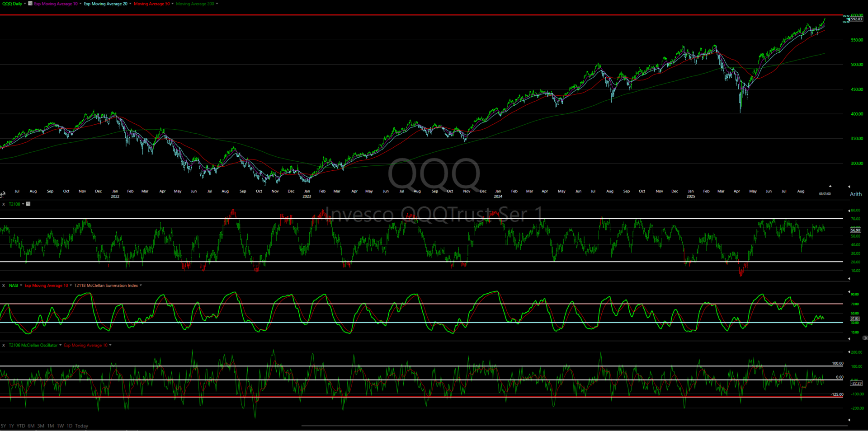Close the T2106 McClellan Oscillator pane
Viewport: 868px width, 431px height.
4,345
